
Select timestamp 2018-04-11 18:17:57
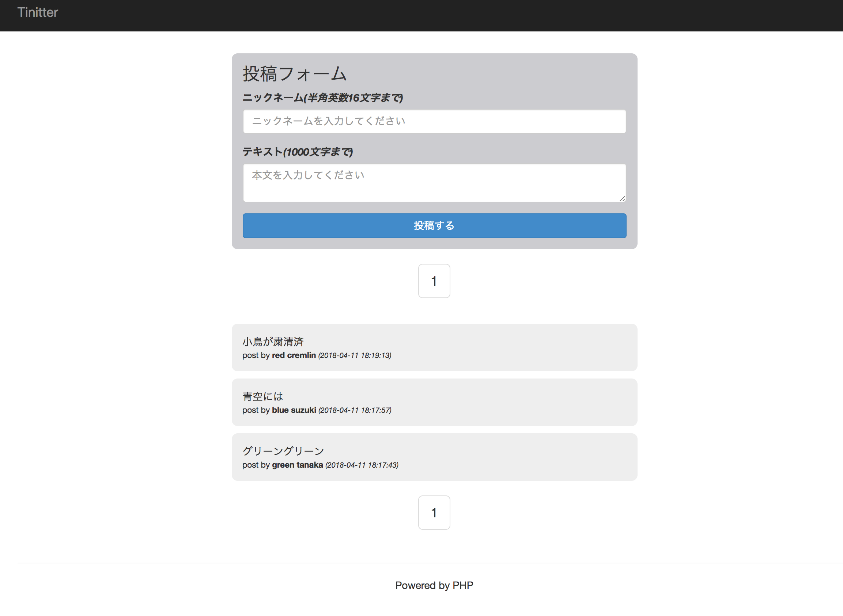pyautogui.click(x=355, y=410)
